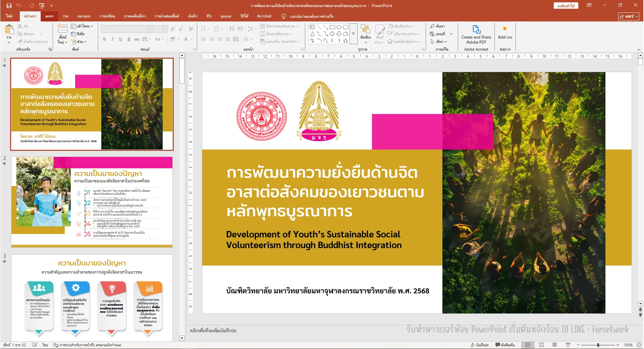The image size is (644, 349).
Task: Toggle Normal view button in status bar
Action: pos(528,345)
